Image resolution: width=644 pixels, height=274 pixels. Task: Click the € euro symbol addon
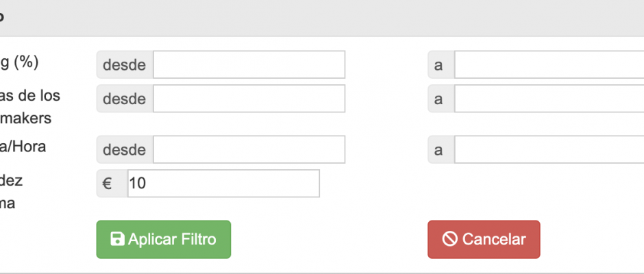108,184
